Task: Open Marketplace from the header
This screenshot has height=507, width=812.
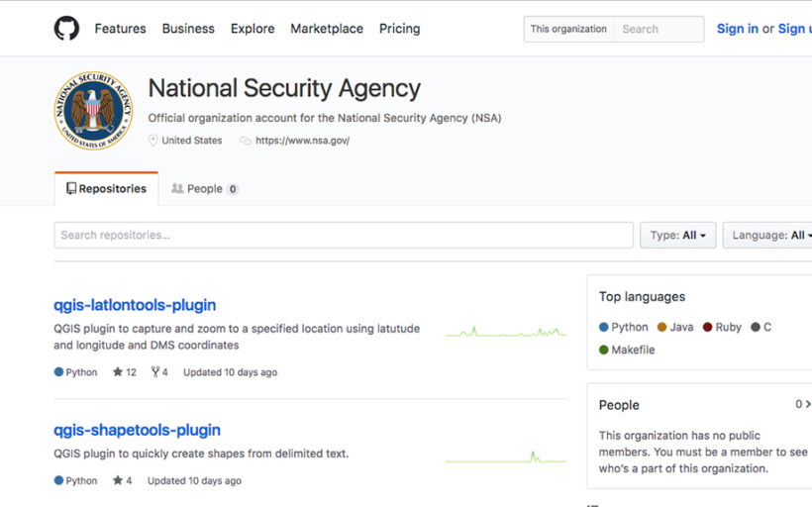Action: tap(327, 29)
